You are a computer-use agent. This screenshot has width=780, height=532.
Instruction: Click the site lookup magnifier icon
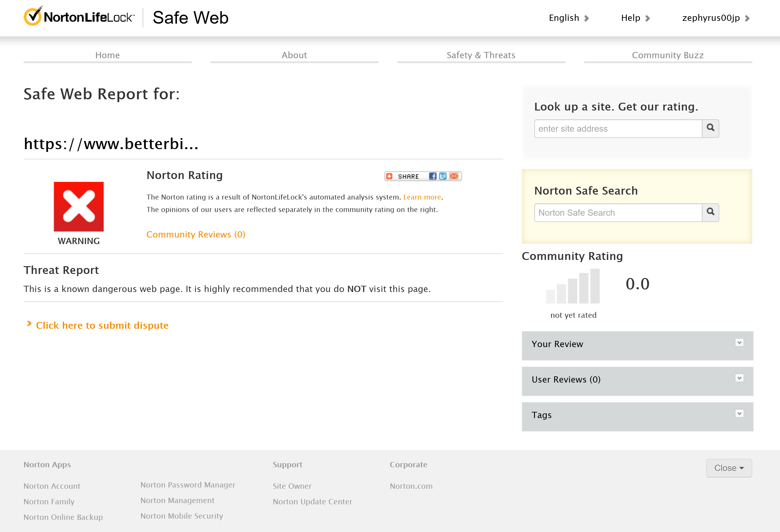point(710,128)
